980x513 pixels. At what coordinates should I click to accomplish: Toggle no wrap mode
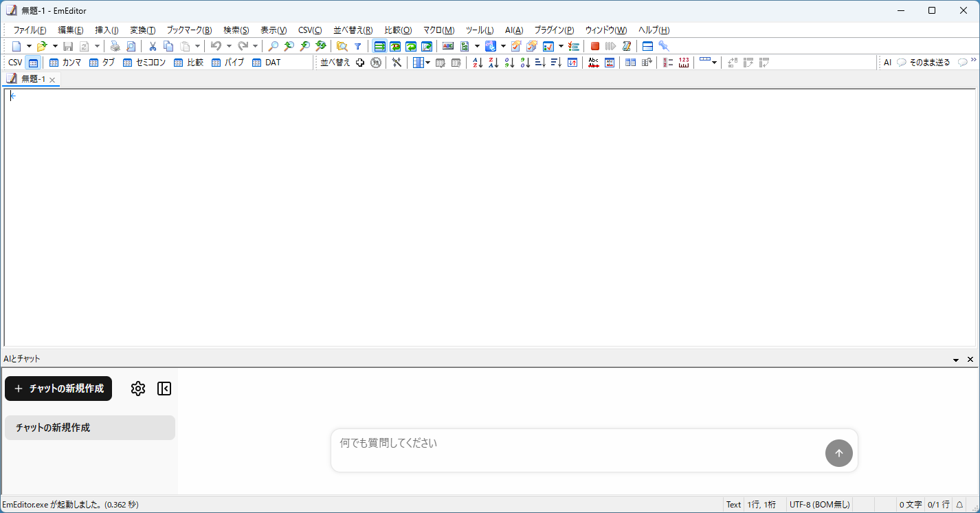(x=379, y=46)
